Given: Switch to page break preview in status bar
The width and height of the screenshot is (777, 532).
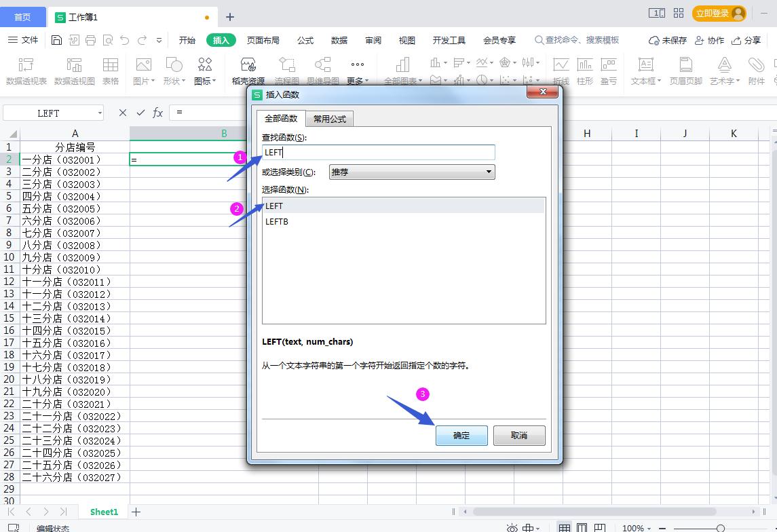Looking at the screenshot, I should [600, 528].
